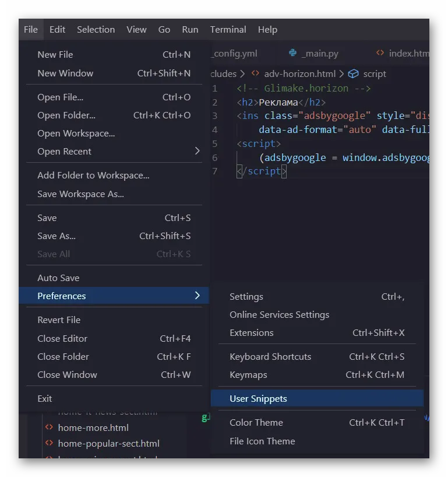Open the Edit menu
This screenshot has height=477, width=448.
(x=57, y=30)
